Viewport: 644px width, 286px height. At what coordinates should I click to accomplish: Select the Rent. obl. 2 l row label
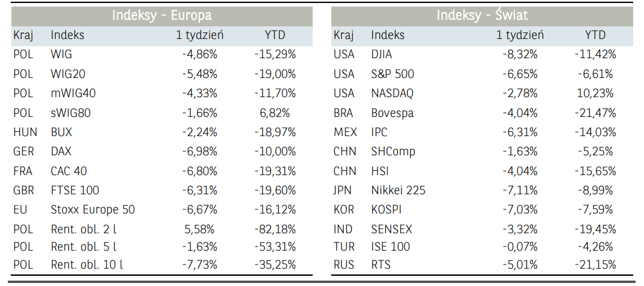click(84, 229)
